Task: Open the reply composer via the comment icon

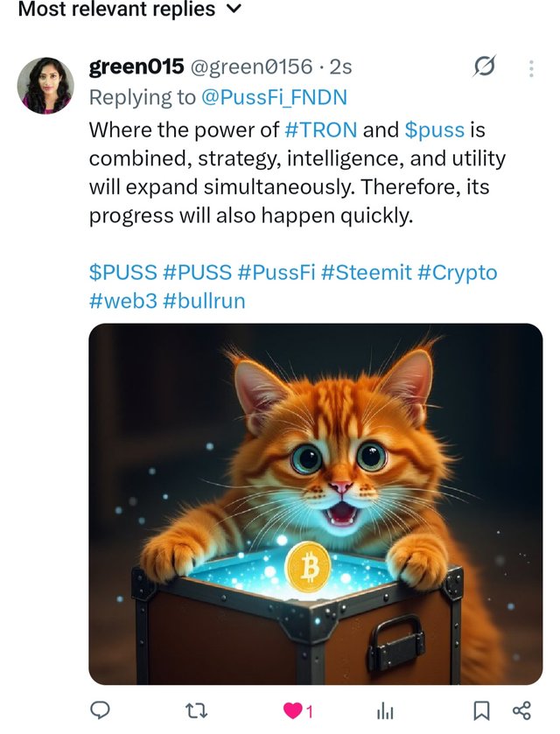Action: [101, 710]
